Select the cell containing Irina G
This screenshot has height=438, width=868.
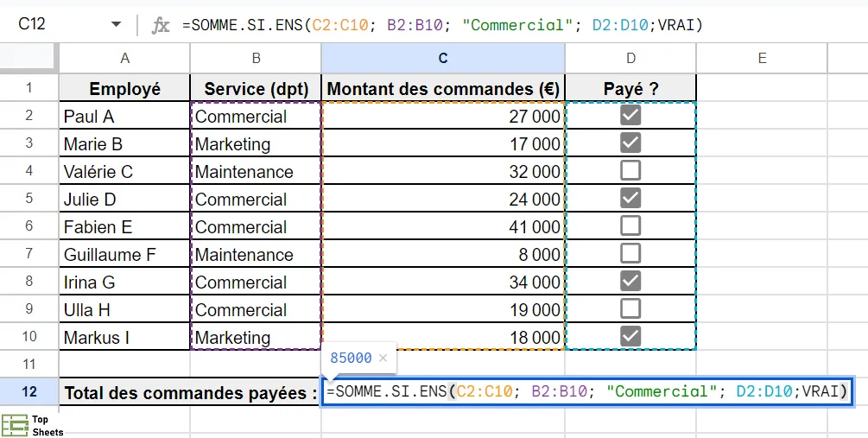pyautogui.click(x=124, y=282)
